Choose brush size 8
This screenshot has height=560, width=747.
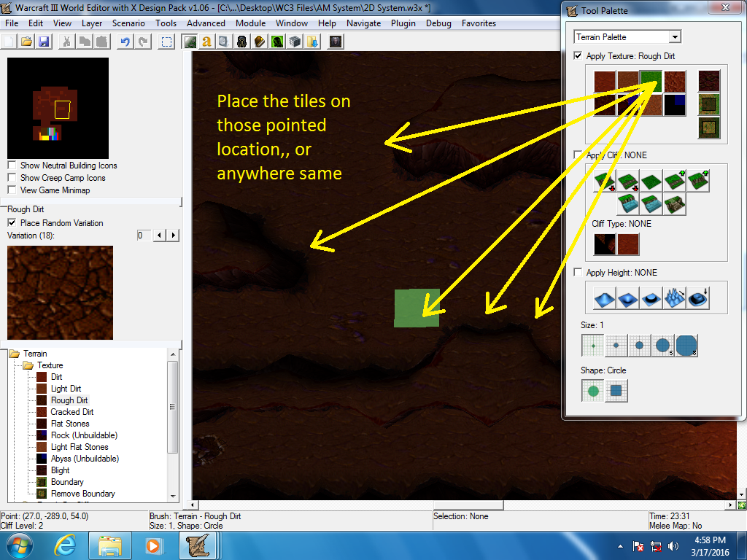(686, 346)
